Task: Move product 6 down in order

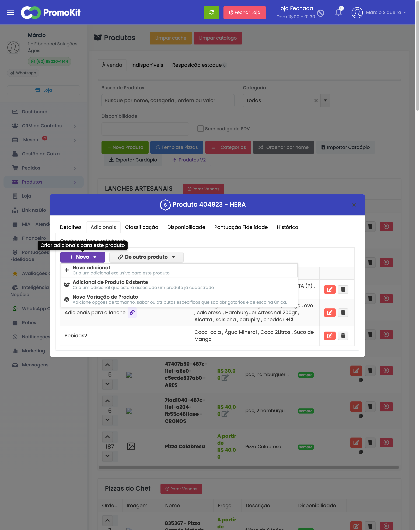Action: (x=107, y=420)
